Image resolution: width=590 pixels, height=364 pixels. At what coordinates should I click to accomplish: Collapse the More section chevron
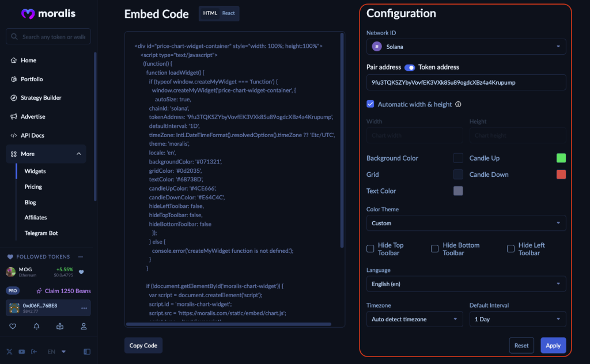pyautogui.click(x=78, y=154)
